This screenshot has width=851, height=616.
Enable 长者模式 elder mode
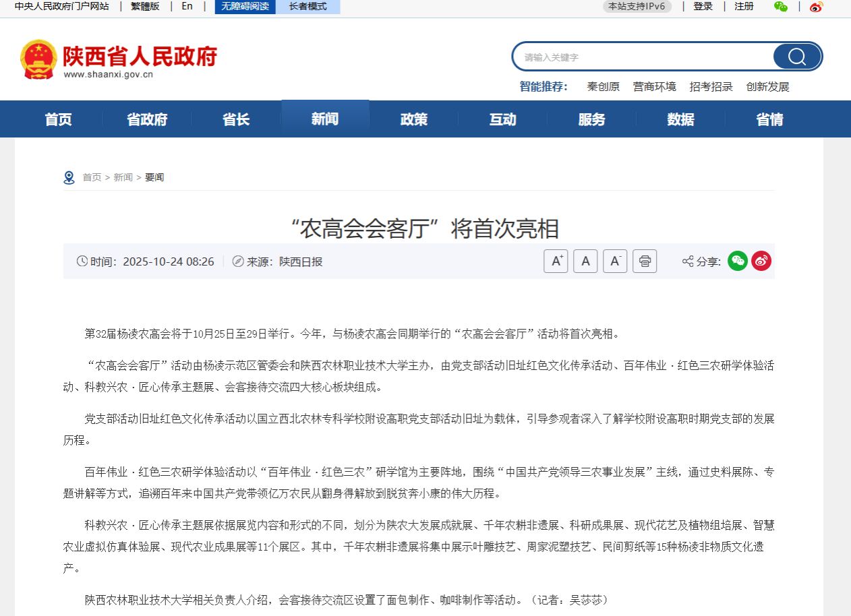click(307, 7)
